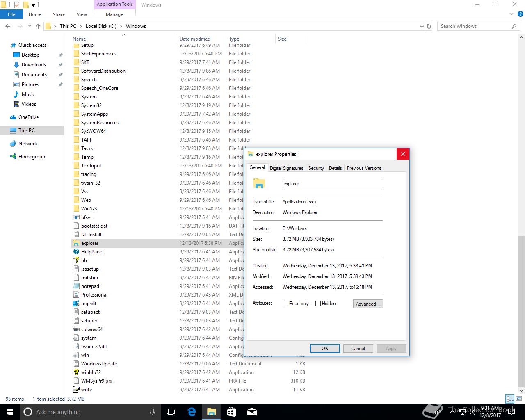Viewport: 525px width, 420px height.
Task: Click the bfsvc application icon
Action: 76,217
